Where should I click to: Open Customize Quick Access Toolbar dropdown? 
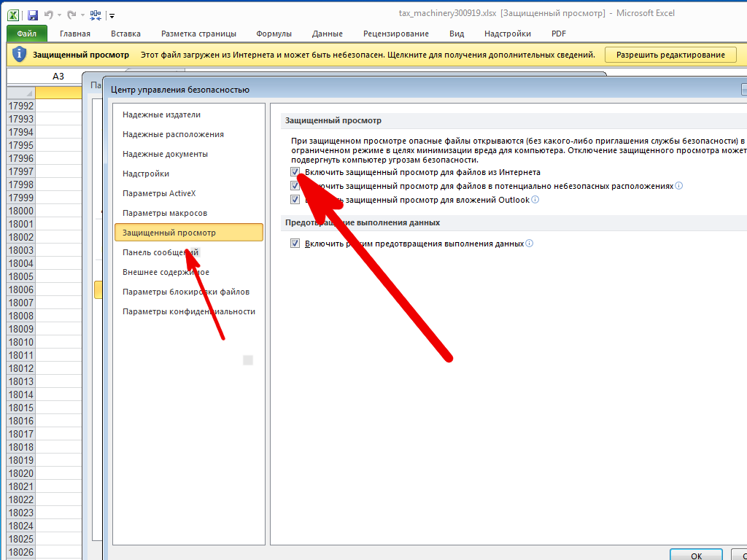click(x=112, y=16)
